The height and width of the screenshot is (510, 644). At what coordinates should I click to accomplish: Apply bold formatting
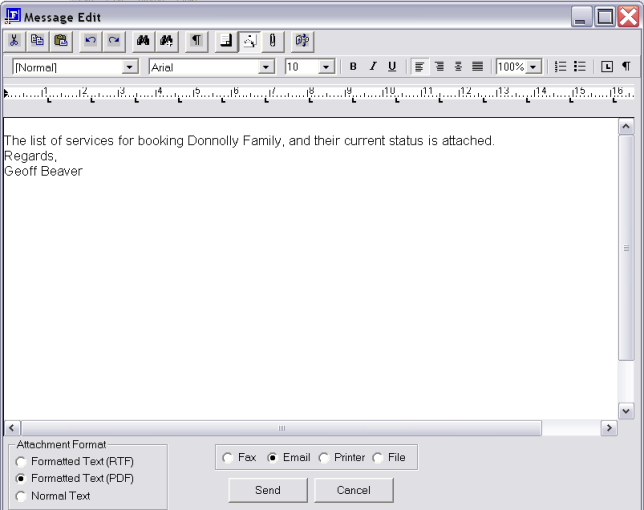coord(353,67)
